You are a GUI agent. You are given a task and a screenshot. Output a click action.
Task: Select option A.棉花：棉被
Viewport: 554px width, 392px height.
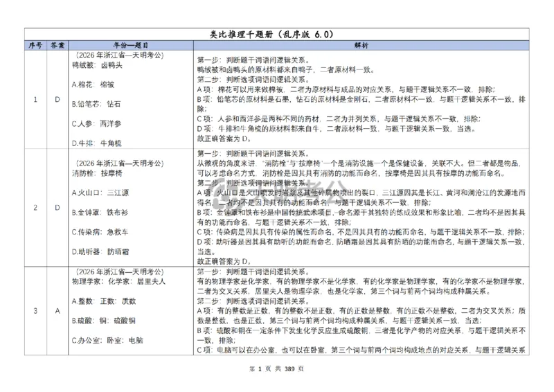pyautogui.click(x=93, y=84)
